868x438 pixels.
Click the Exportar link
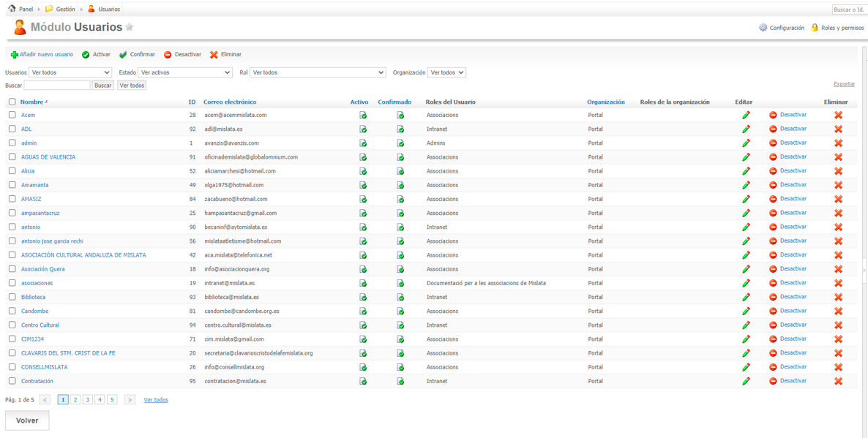pyautogui.click(x=844, y=84)
